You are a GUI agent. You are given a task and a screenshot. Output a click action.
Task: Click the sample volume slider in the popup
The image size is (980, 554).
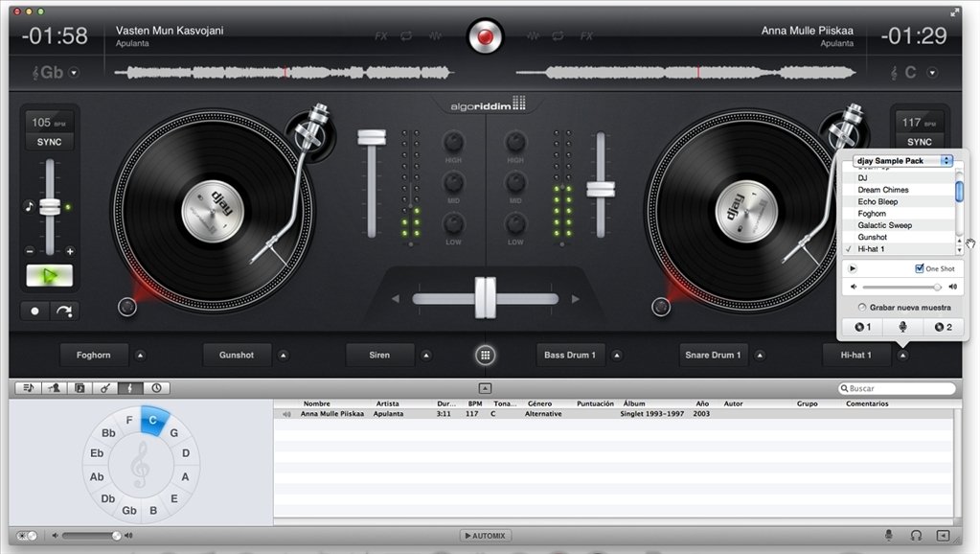click(x=901, y=287)
